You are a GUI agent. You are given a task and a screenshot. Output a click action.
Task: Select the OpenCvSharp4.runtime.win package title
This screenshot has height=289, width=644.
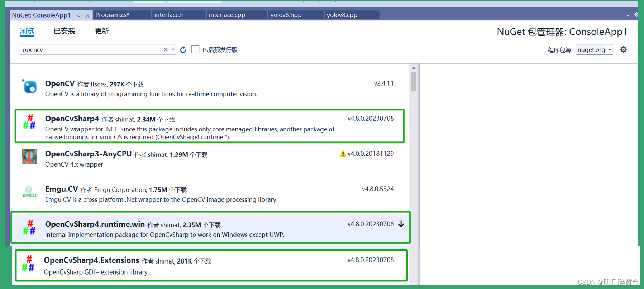(x=95, y=224)
